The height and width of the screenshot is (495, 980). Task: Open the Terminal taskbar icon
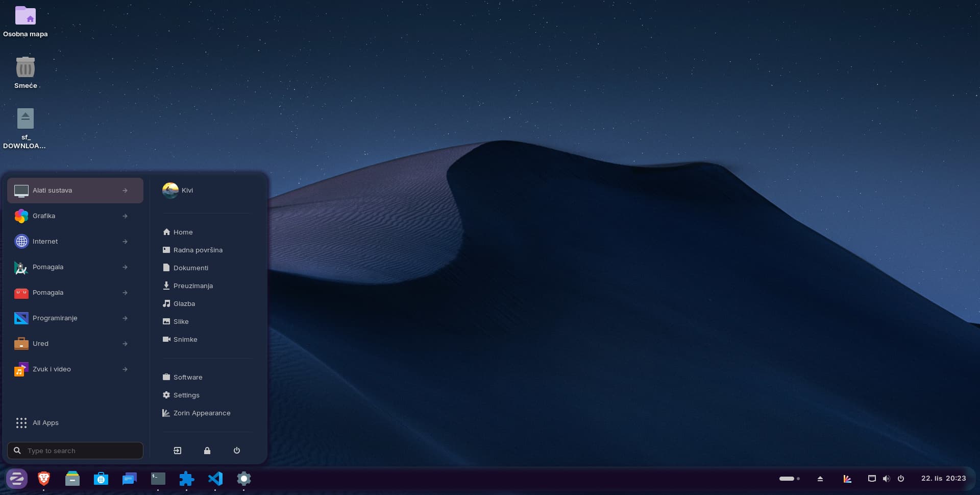pos(158,479)
